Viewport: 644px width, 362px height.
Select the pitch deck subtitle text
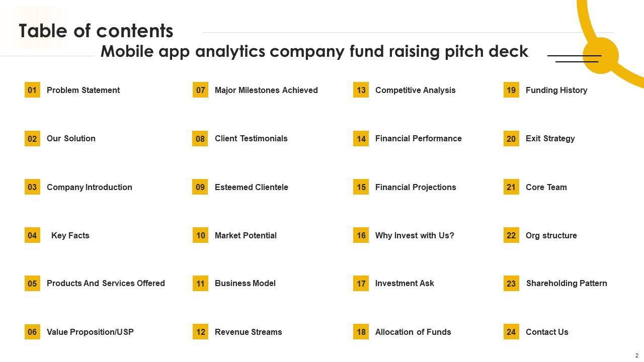click(x=314, y=51)
